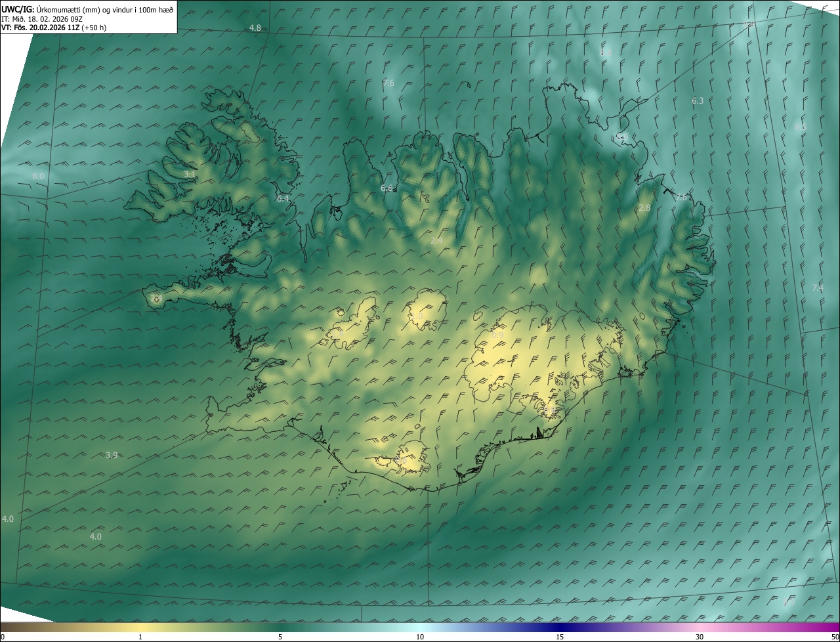Click the 0.9 value over the glacier

pos(498,335)
